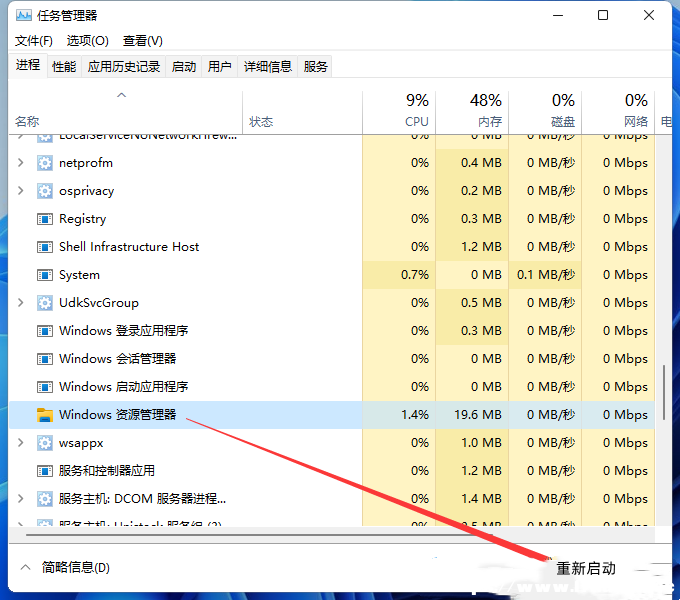Viewport: 680px width, 600px height.
Task: Select the wsappx process name
Action: 81,443
